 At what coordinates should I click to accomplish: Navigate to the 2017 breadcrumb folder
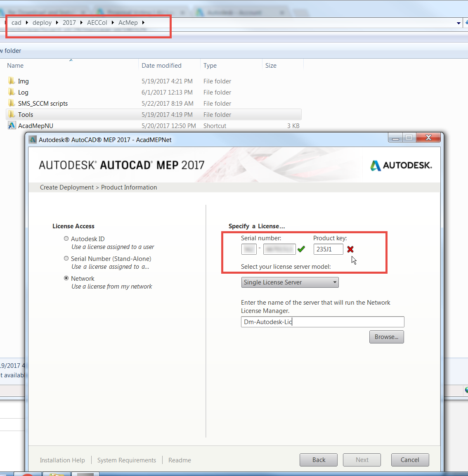[x=69, y=23]
